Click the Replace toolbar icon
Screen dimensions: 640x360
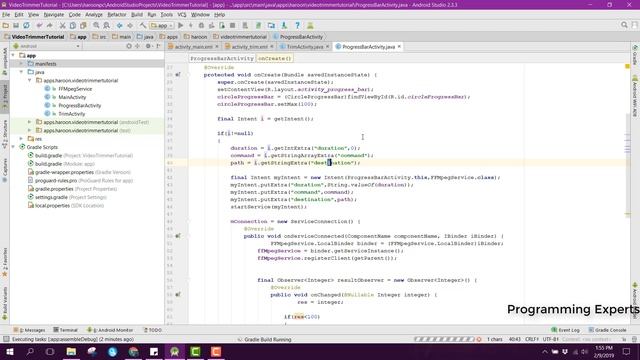pyautogui.click(x=107, y=25)
